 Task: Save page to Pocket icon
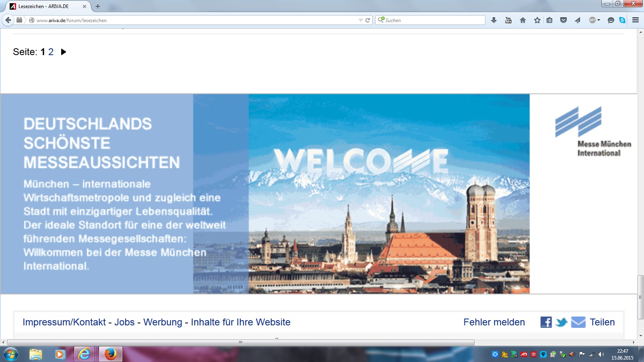(x=563, y=20)
